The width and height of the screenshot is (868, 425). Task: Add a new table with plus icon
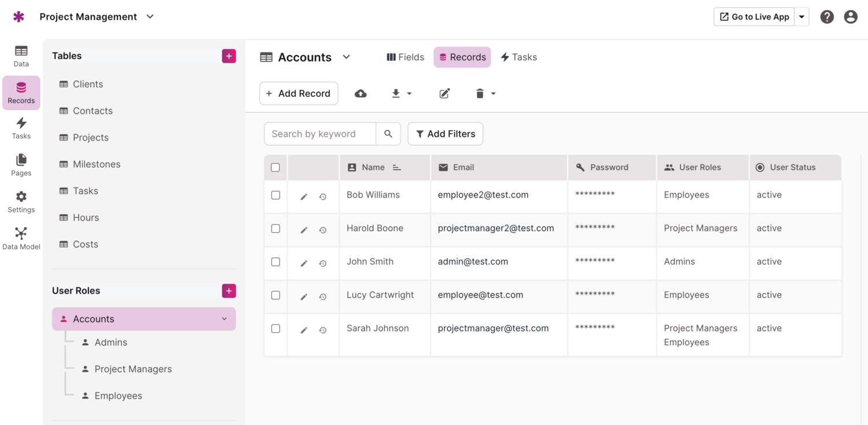click(229, 56)
